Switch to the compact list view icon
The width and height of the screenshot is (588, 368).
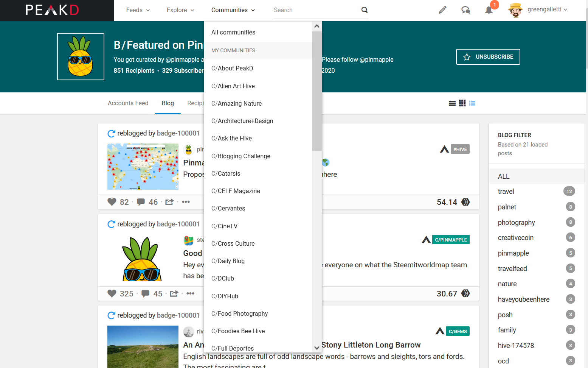click(x=472, y=103)
